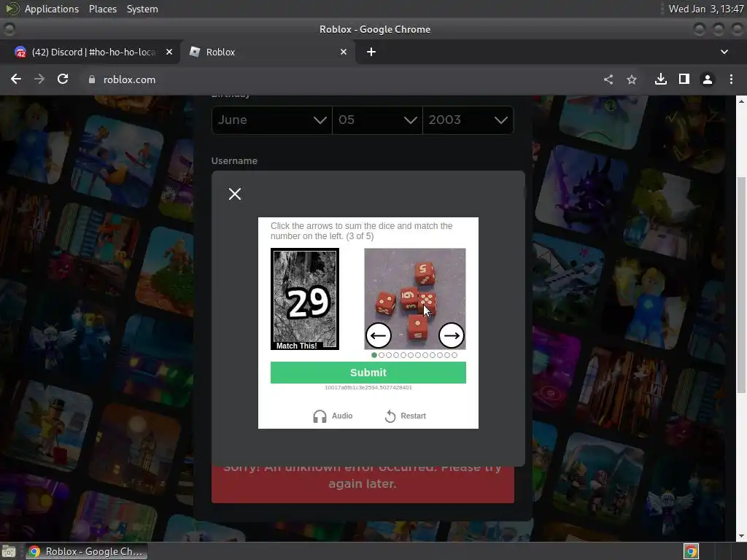Screen dimensions: 747x560
Task: Click the window menu button in title bar
Action: (x=9, y=29)
